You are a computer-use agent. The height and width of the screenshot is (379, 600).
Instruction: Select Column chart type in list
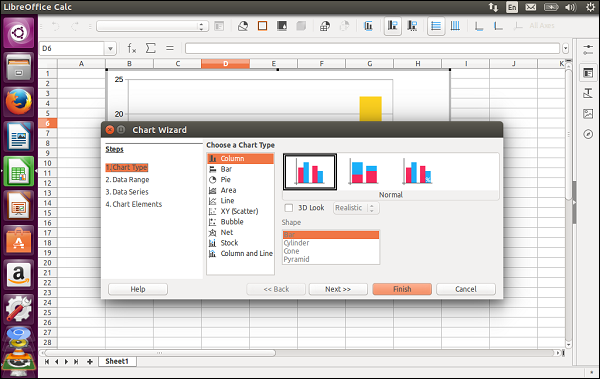(240, 158)
